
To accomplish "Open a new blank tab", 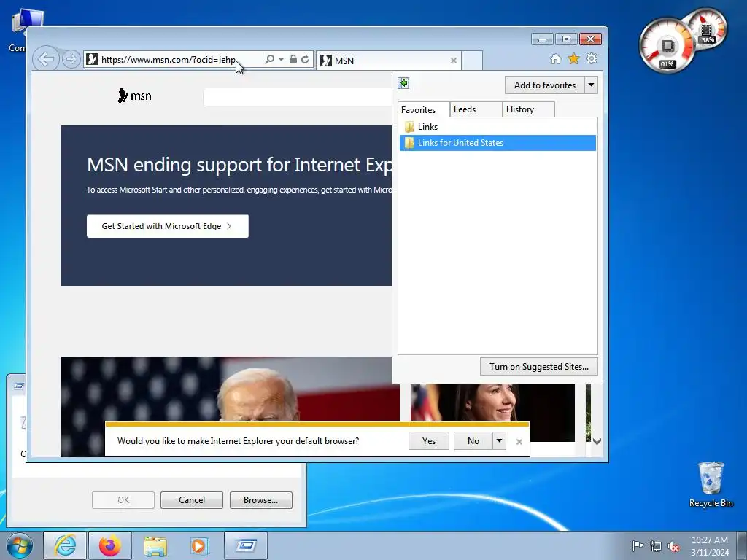I will click(472, 61).
